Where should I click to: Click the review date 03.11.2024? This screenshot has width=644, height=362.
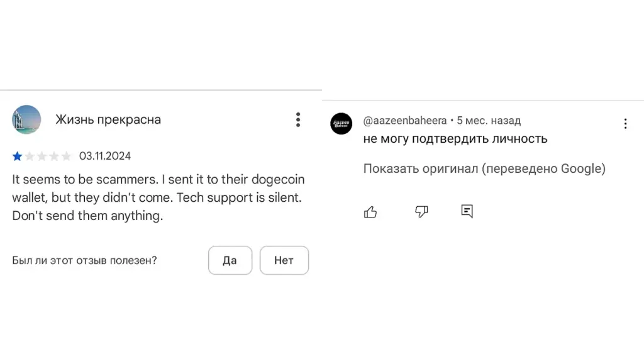click(x=105, y=156)
